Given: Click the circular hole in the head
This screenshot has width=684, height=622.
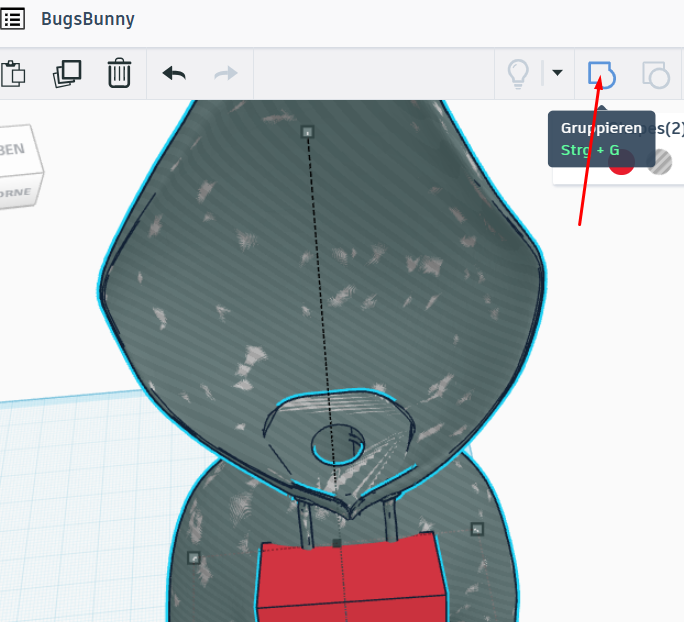Looking at the screenshot, I should coord(338,445).
